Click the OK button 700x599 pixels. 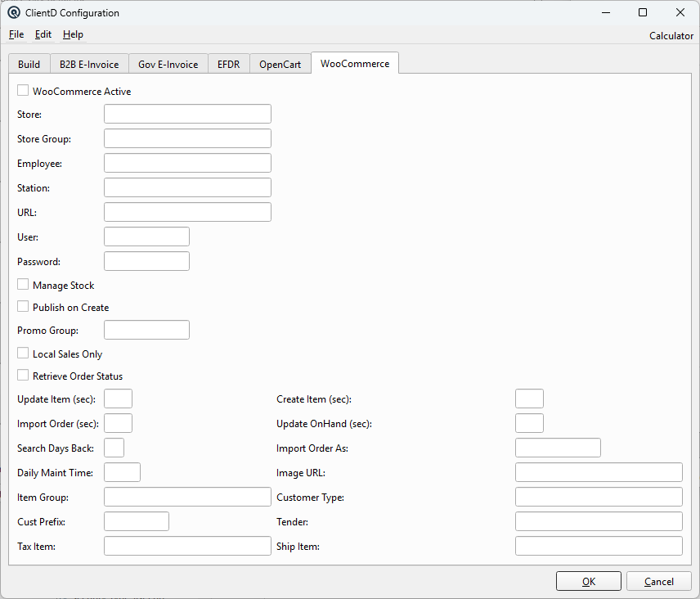[x=589, y=581]
